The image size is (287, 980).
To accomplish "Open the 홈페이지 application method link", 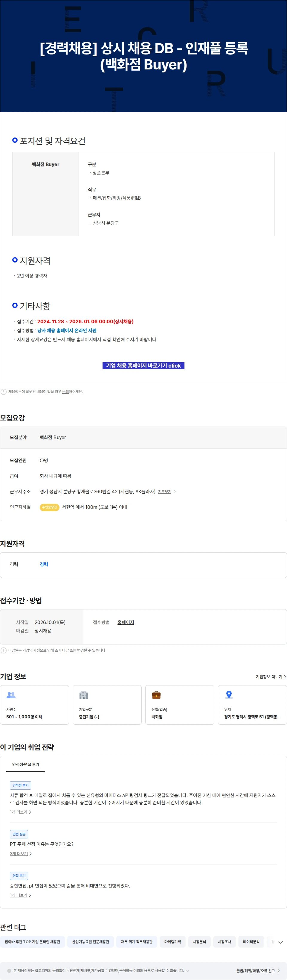I will pos(126,622).
